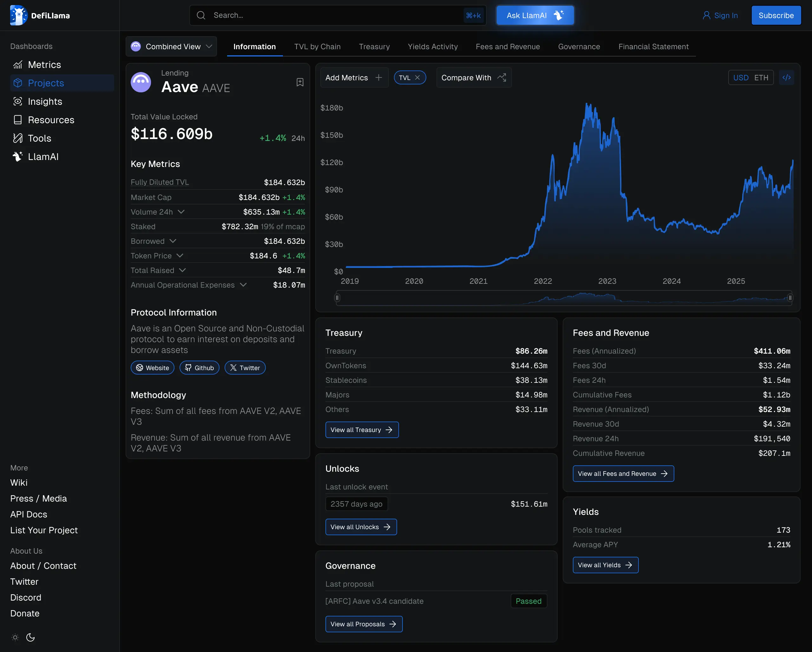Screen dimensions: 812x652
Task: Select USD currency for the chart
Action: coord(740,78)
